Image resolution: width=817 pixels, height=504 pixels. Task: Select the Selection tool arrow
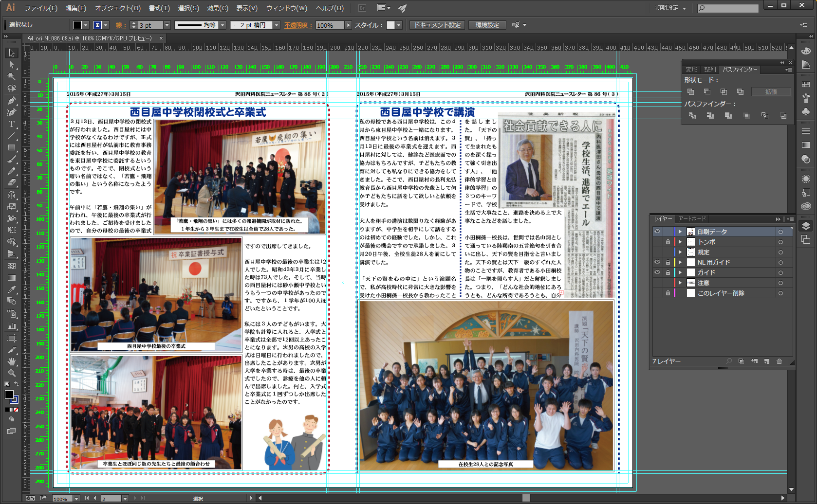[12, 53]
